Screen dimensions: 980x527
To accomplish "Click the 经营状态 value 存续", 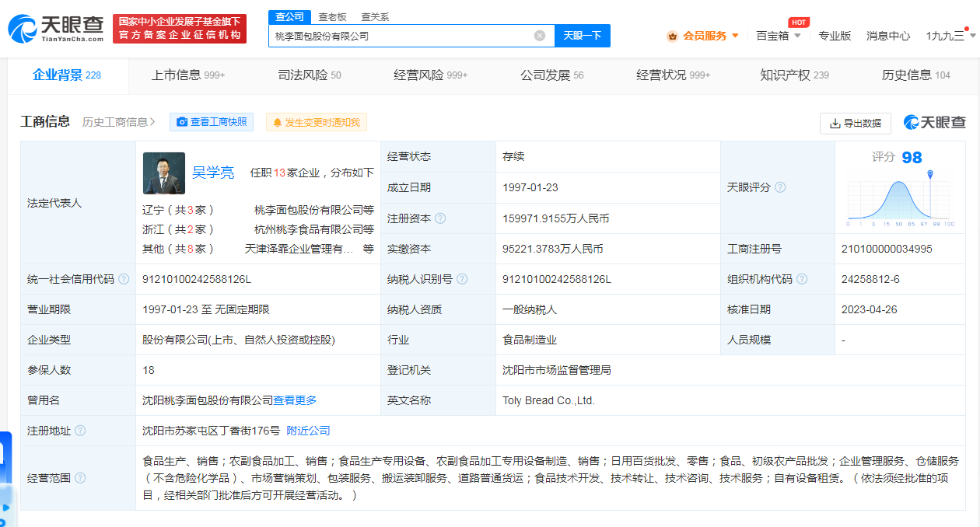I will [513, 156].
